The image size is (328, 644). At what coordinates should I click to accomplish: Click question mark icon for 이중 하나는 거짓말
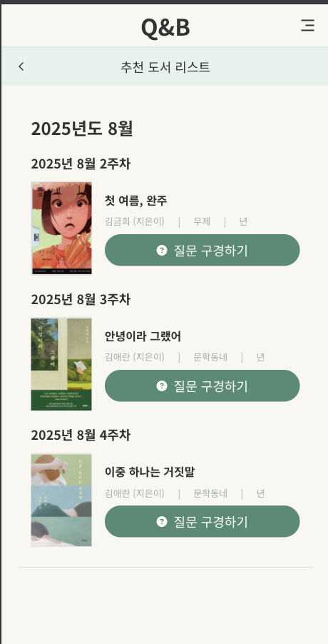(x=162, y=522)
